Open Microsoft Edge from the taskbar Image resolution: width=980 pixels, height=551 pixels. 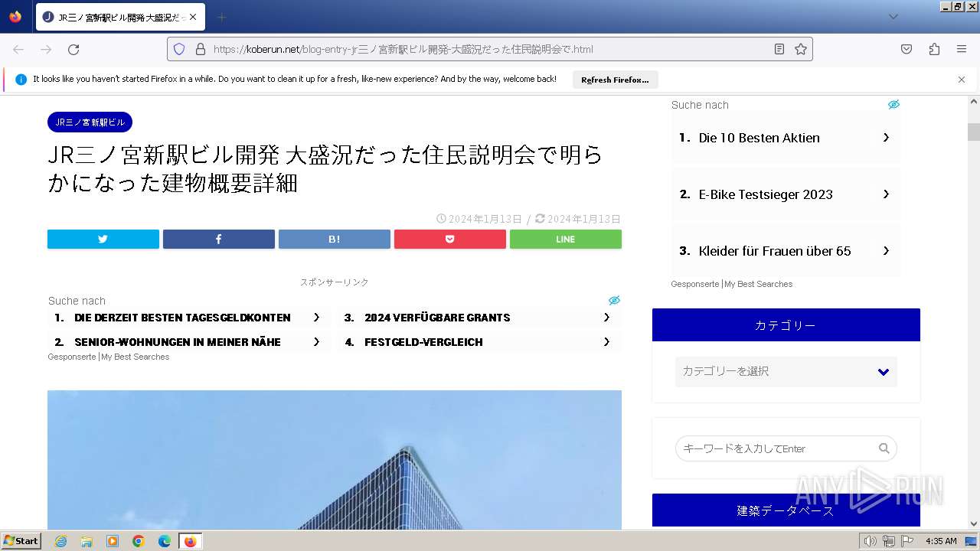pos(165,541)
